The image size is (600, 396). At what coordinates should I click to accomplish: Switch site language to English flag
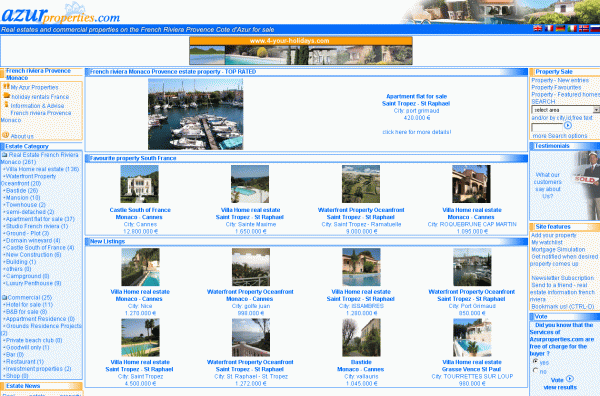coord(538,29)
